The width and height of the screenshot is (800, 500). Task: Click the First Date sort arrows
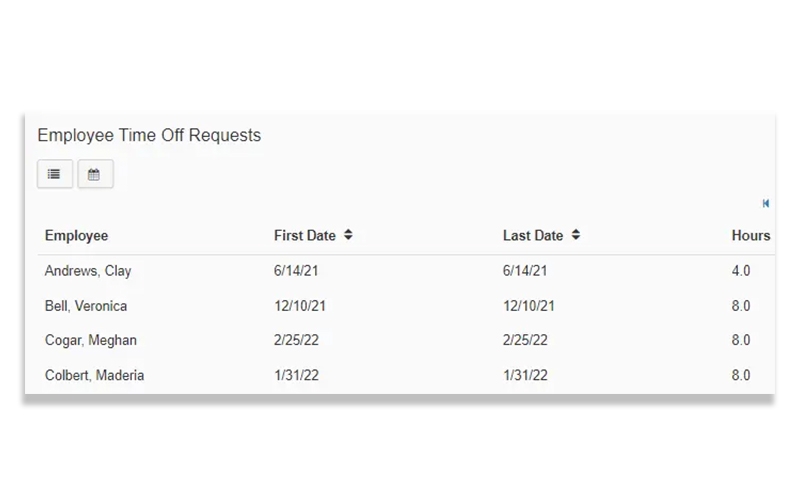tap(348, 236)
